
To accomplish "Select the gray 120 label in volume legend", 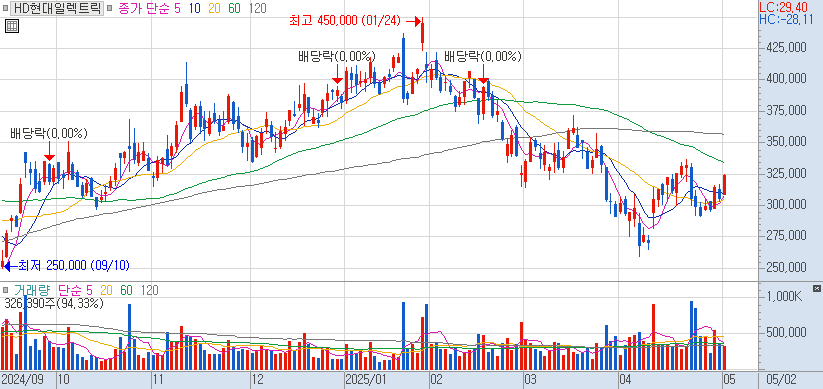I will pyautogui.click(x=150, y=290).
